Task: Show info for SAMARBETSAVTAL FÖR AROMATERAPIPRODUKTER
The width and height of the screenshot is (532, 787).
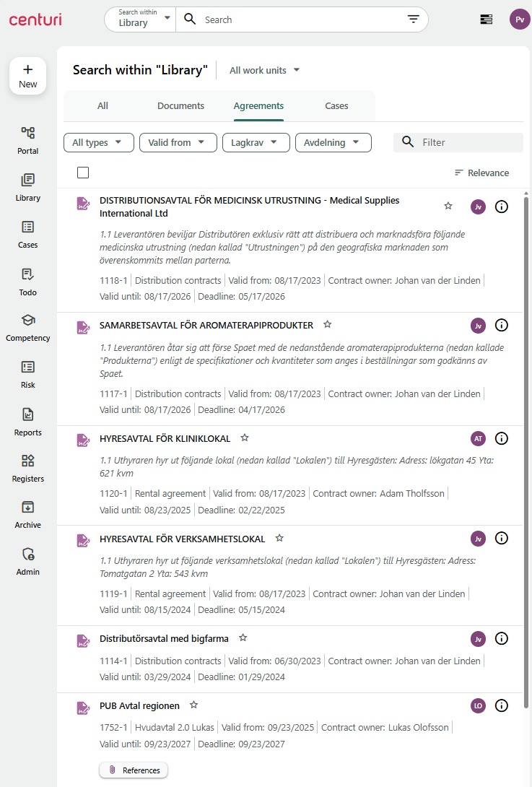Action: [502, 325]
